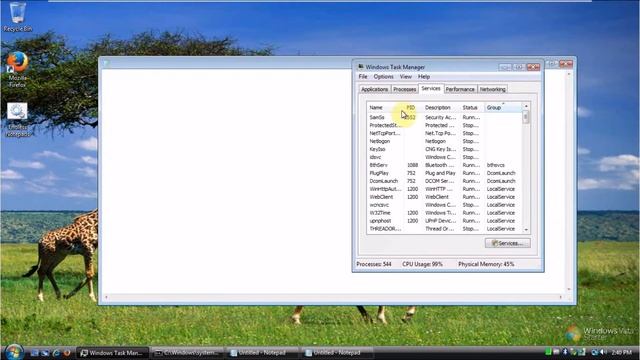Click the taskbar clock showing 2:40 PM
This screenshot has width=640, height=360.
pyautogui.click(x=622, y=352)
